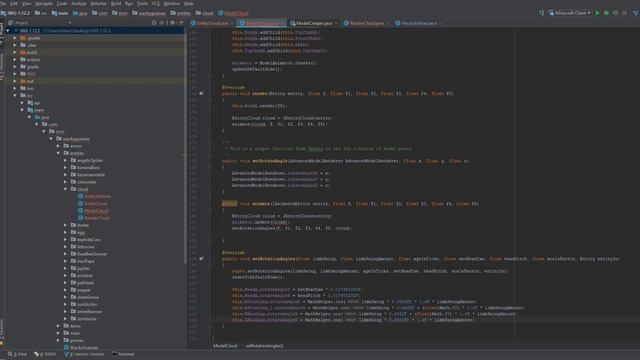Open the TODO tool window
This screenshot has width=640, height=360.
45,354
